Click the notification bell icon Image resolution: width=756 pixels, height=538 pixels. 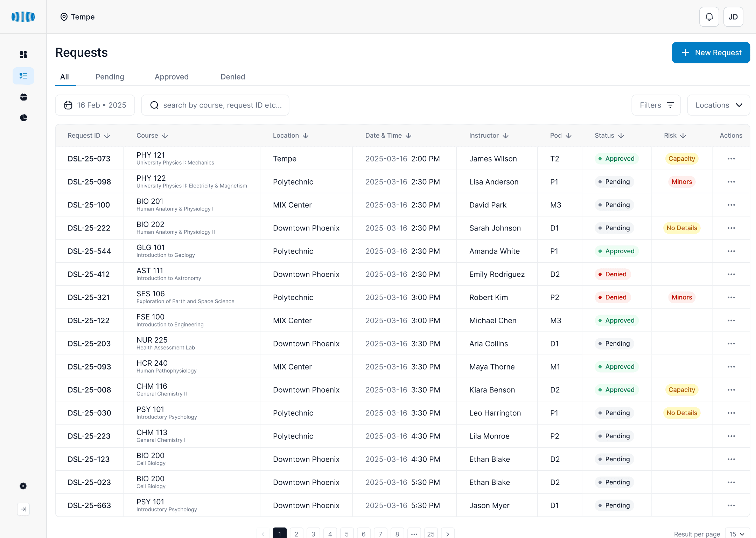(709, 17)
